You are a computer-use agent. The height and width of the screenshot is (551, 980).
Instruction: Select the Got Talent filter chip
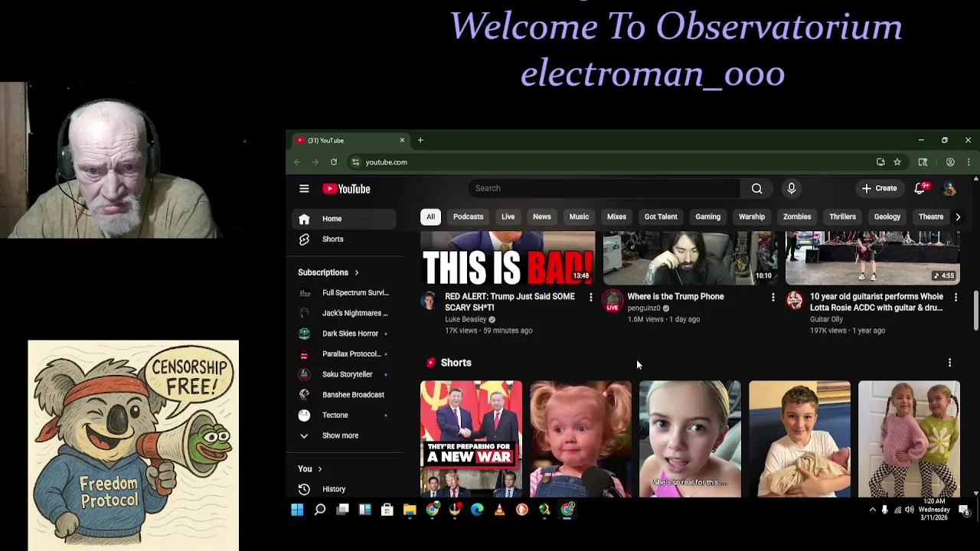pyautogui.click(x=661, y=217)
